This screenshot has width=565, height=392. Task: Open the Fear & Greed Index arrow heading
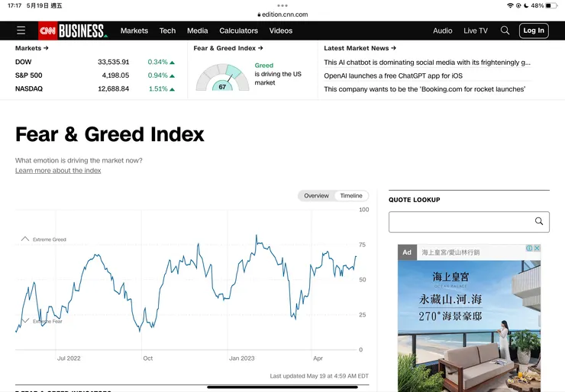228,48
